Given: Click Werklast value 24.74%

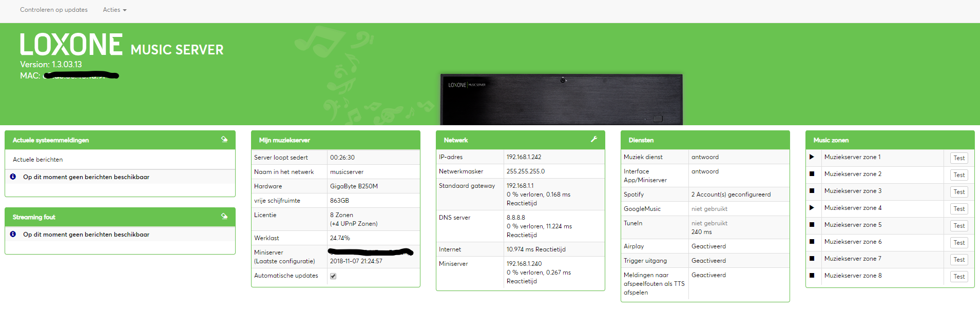Looking at the screenshot, I should coord(340,238).
